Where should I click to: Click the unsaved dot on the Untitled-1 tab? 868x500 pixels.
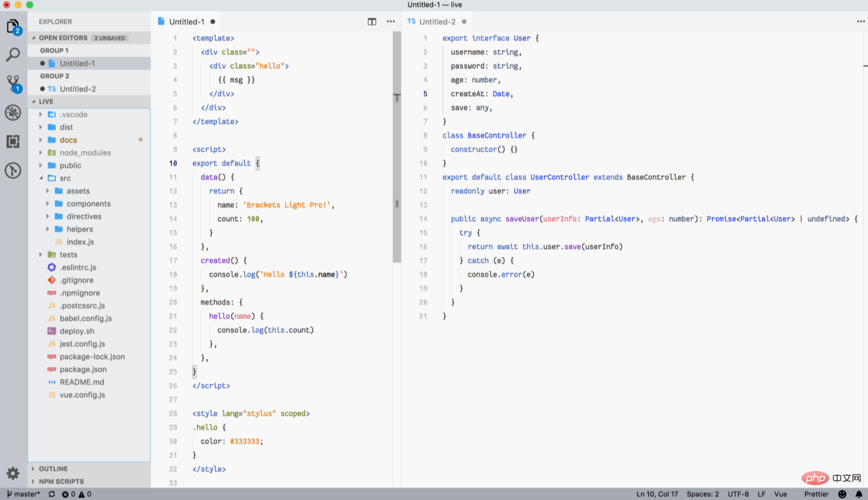213,21
